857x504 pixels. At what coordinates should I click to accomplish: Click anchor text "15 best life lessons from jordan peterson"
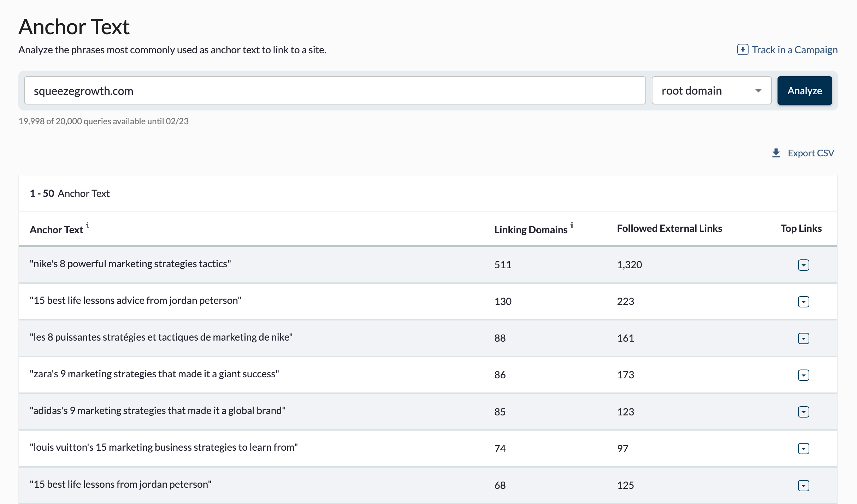tap(120, 484)
